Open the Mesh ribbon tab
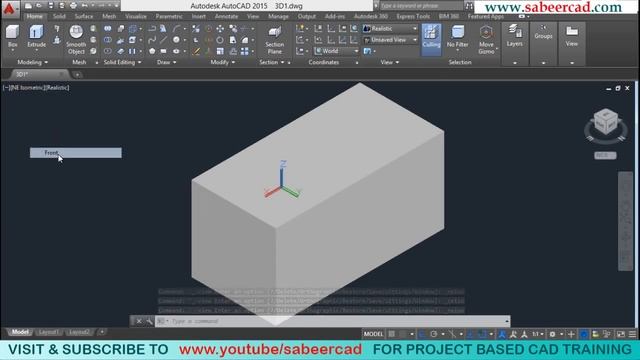The width and height of the screenshot is (640, 360). tap(109, 16)
